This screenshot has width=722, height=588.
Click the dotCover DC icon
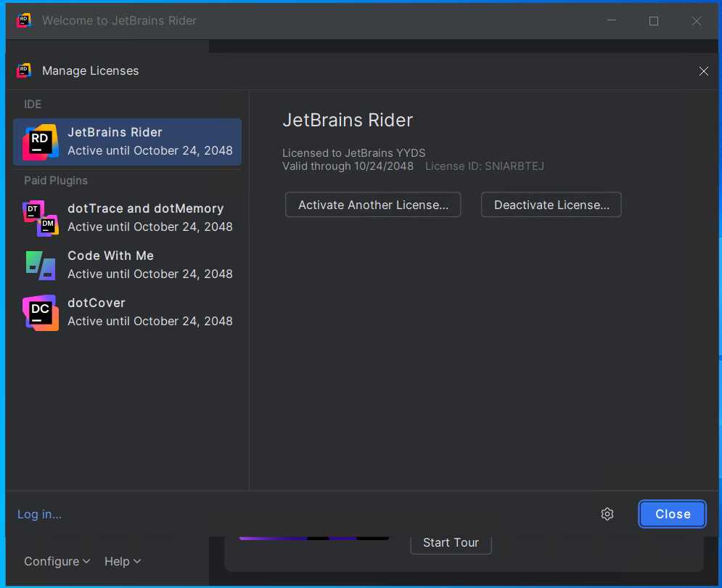[41, 313]
